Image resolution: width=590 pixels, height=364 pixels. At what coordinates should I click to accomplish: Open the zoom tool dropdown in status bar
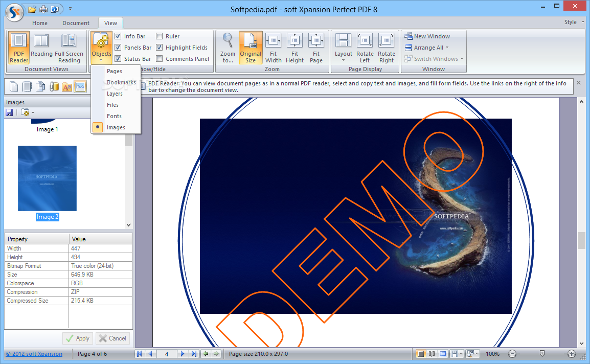[x=472, y=353]
